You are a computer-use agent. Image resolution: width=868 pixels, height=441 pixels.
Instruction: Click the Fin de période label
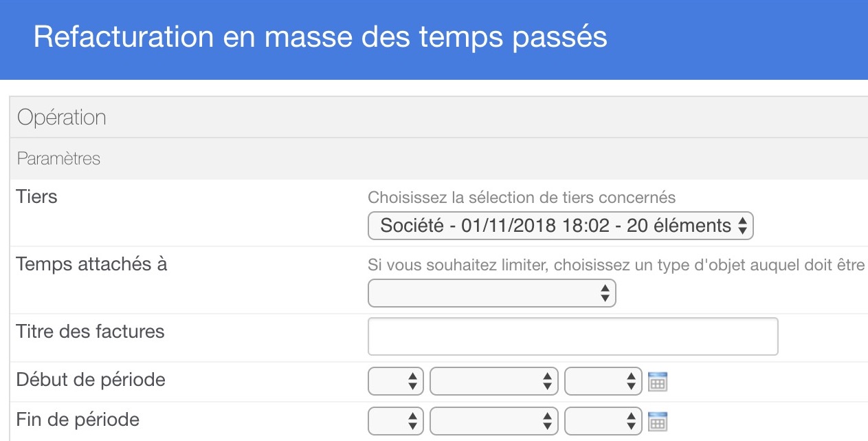(78, 419)
